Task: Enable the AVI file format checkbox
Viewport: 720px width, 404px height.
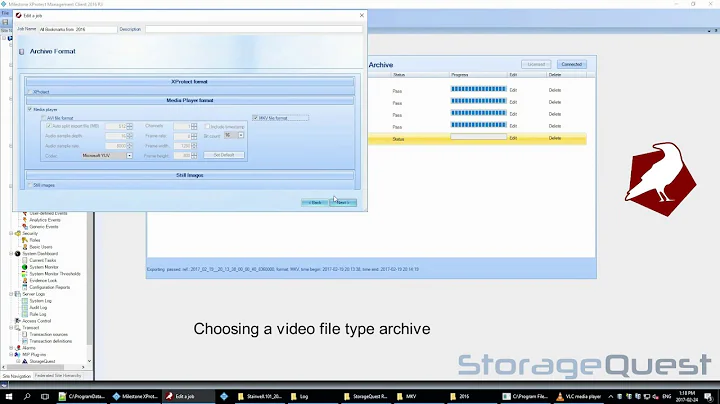Action: coord(44,118)
